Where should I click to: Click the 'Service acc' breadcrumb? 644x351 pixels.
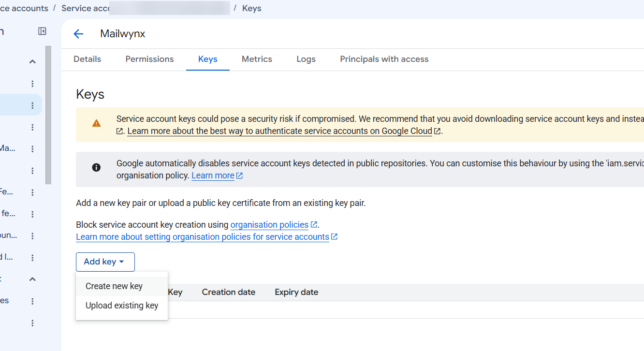(86, 8)
